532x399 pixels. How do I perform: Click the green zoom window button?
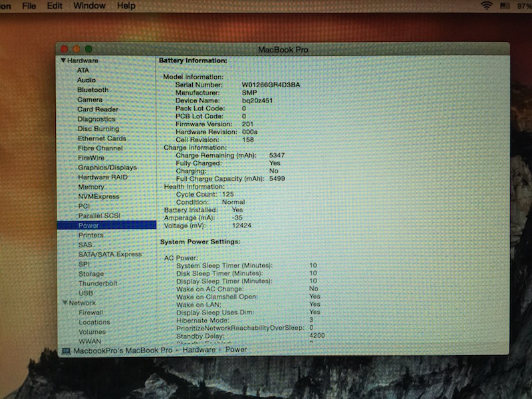88,49
